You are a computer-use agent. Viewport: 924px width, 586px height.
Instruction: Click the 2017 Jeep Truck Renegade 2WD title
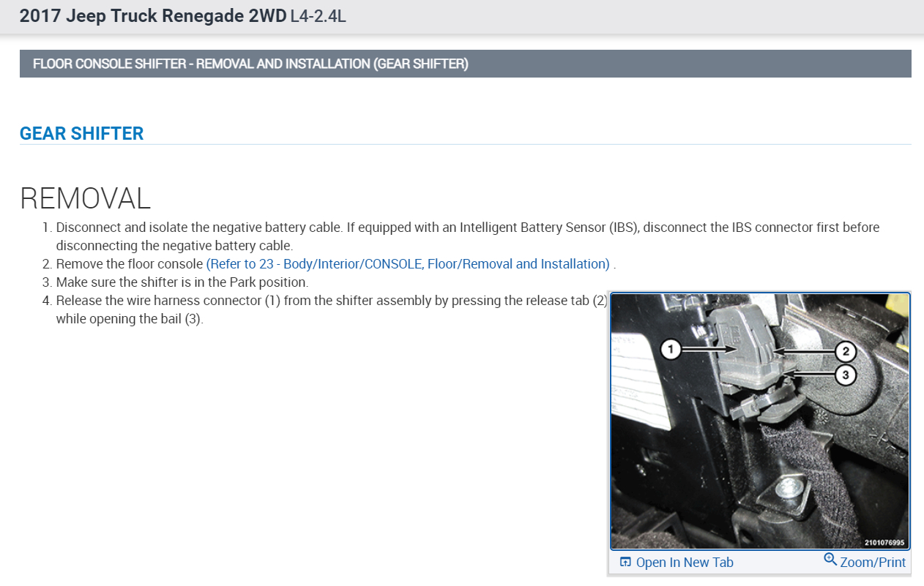(x=153, y=16)
